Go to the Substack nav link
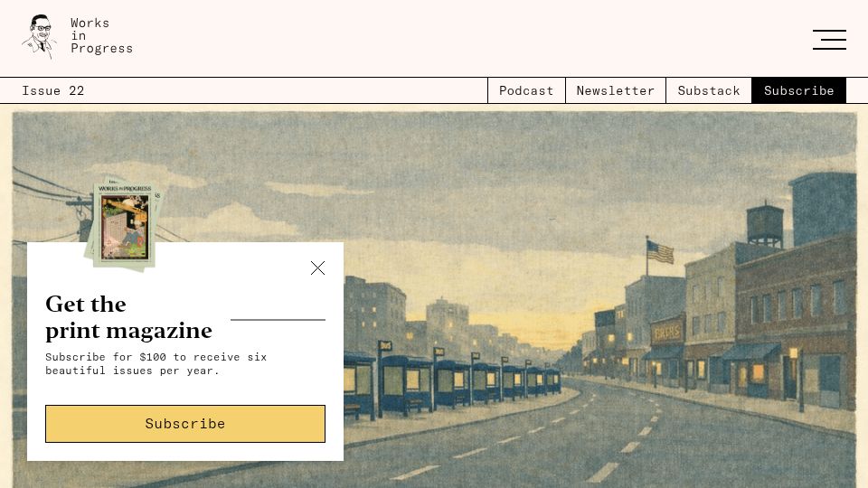The height and width of the screenshot is (488, 868). click(709, 90)
